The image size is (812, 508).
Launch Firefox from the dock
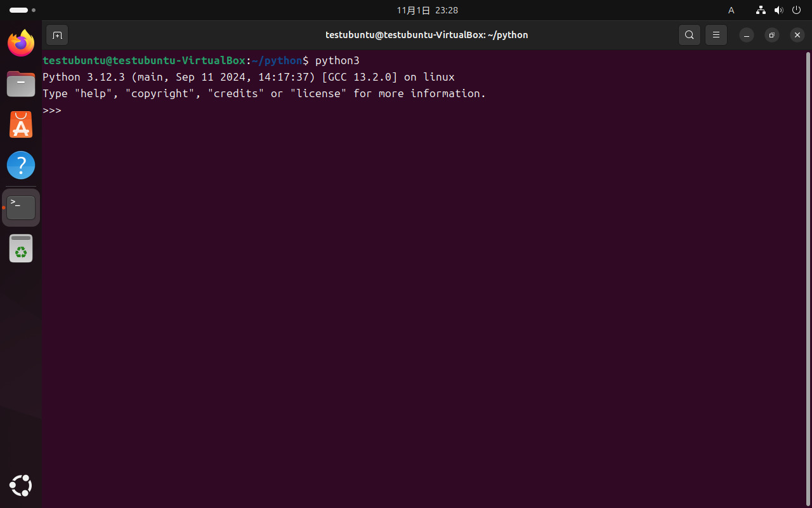[21, 43]
